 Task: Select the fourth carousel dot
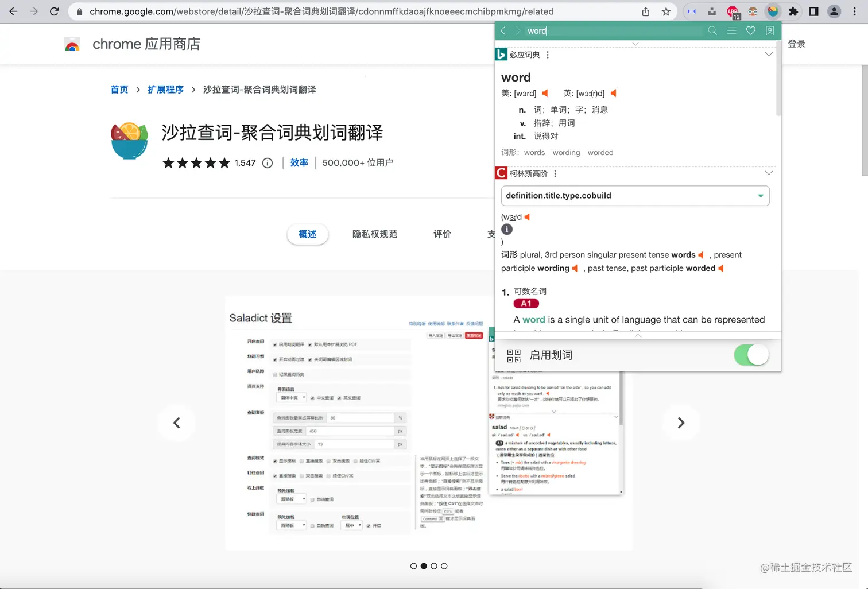(444, 566)
